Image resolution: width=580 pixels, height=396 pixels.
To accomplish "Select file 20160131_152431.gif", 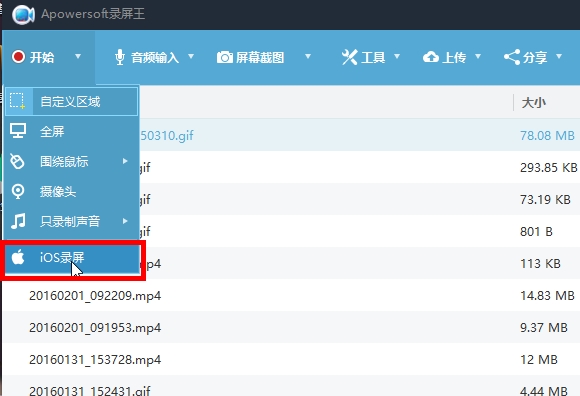I will click(90, 391).
